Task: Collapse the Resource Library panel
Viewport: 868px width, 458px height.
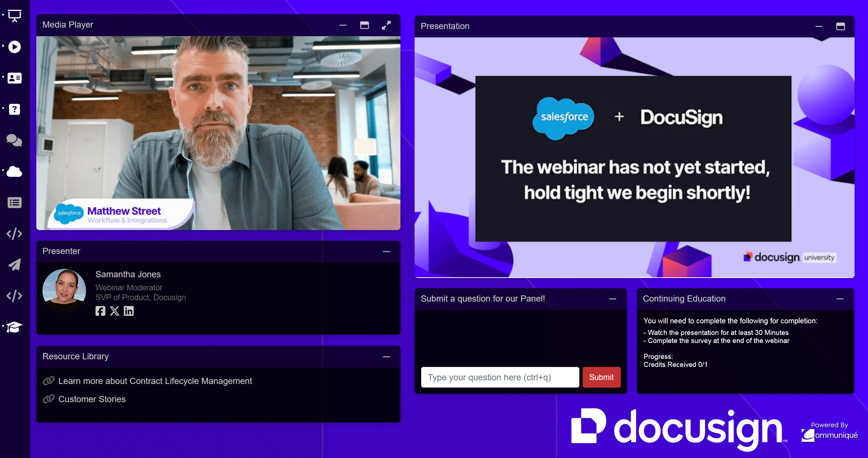Action: [387, 357]
